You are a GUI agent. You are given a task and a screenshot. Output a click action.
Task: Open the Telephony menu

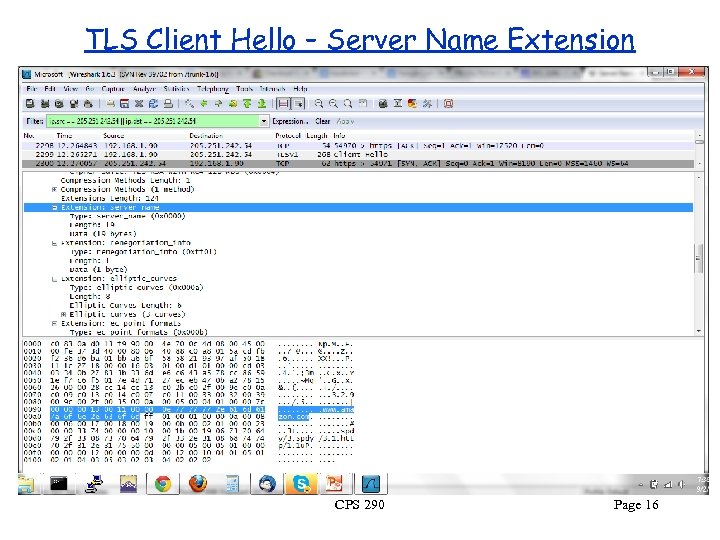[x=213, y=89]
